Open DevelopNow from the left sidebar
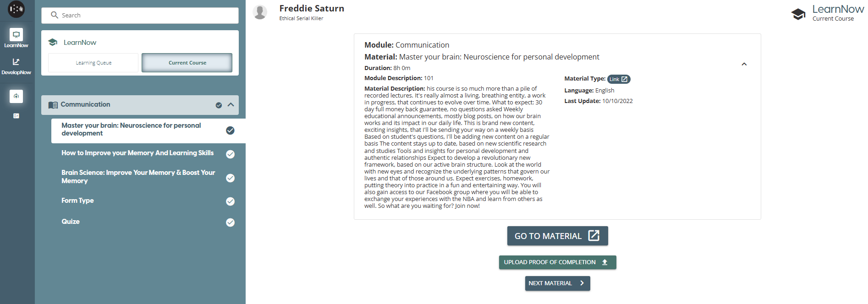The width and height of the screenshot is (868, 304). coord(16,66)
